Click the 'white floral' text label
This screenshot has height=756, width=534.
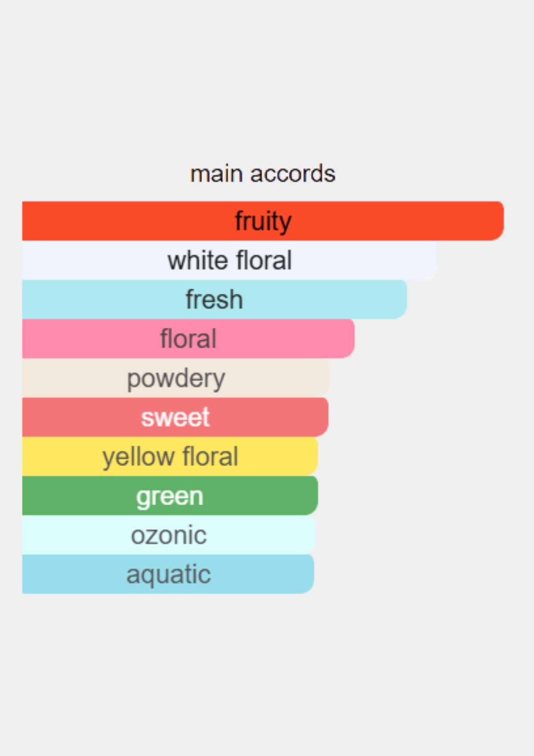[x=230, y=260]
